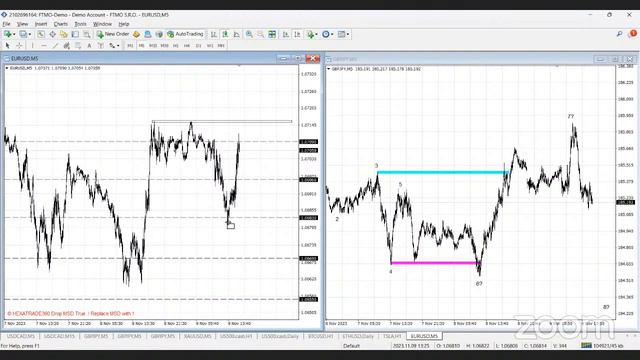Screen dimensions: 640x360
Task: Select the Trendline drawing tool
Action: [x=55, y=46]
